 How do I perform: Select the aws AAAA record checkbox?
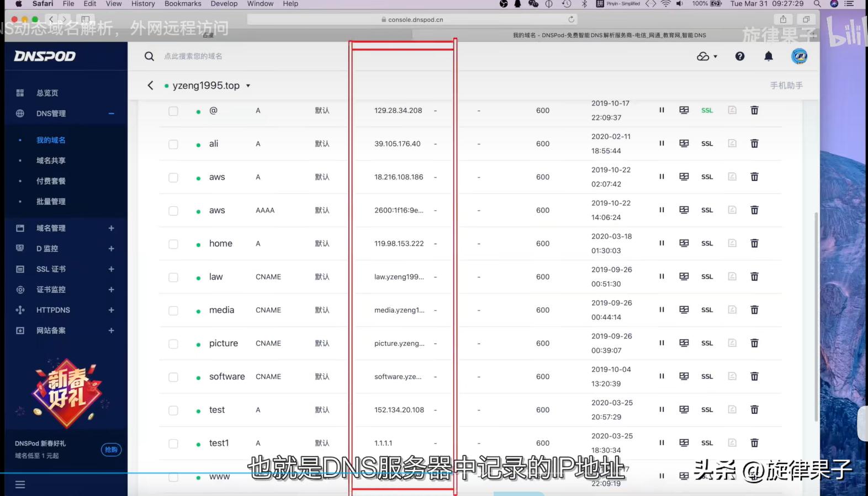173,211
